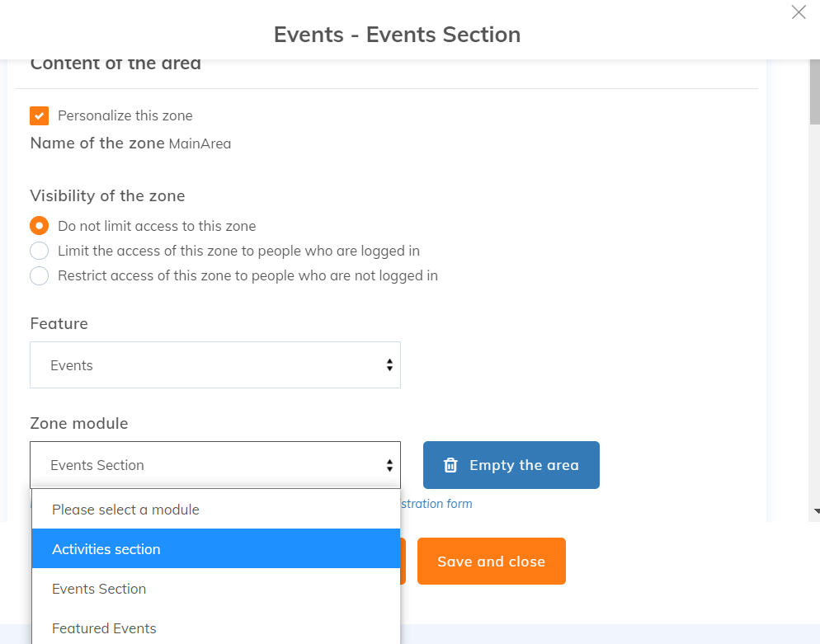Click the dialog's vertical scrollbar thumb
The image size is (820, 644).
[x=814, y=91]
